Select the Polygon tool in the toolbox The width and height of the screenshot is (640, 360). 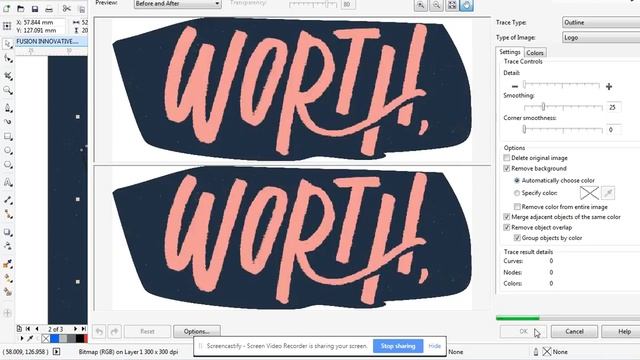coord(7,165)
